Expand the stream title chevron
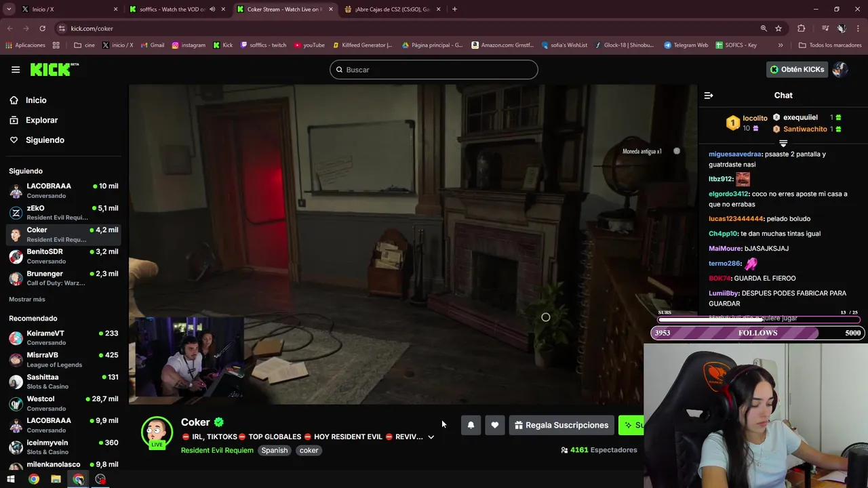Viewport: 868px width, 488px height. pos(431,437)
